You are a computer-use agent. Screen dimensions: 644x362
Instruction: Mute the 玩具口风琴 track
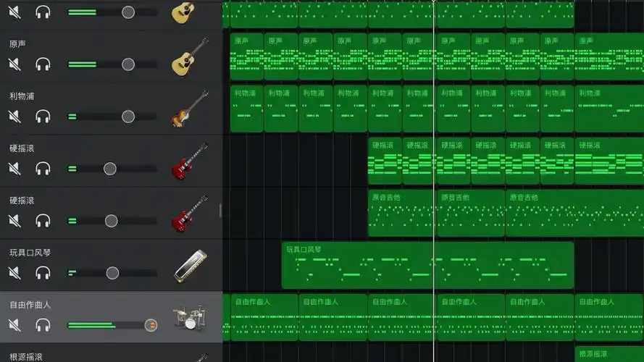(x=14, y=273)
